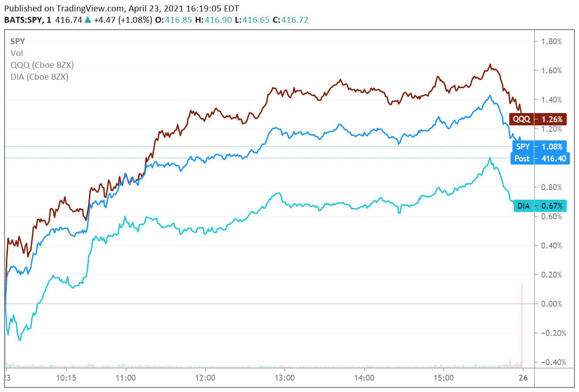Viewport: 579px width, 392px height.
Task: Click the 1.80% price scale label
Action: tap(551, 41)
